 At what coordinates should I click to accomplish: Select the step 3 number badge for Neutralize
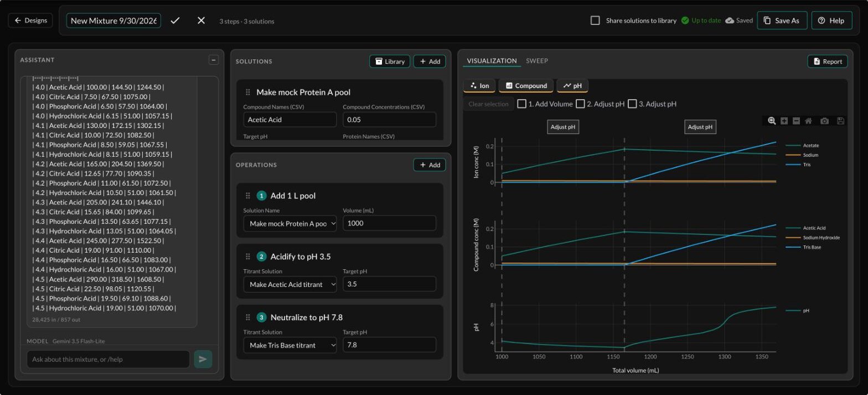coord(262,317)
